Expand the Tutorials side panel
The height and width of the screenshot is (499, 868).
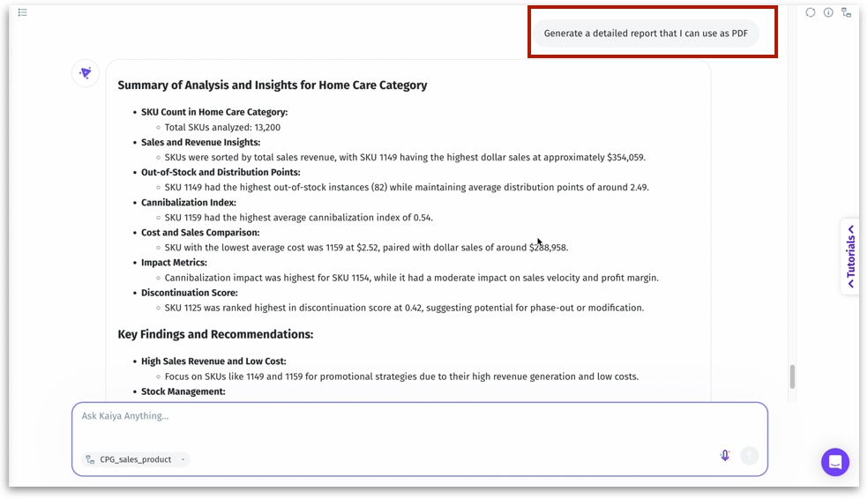coord(850,257)
